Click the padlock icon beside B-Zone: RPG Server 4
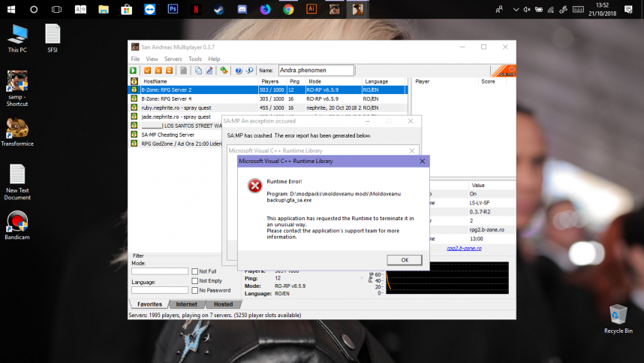Screen dimensions: 644x363 [x=134, y=98]
